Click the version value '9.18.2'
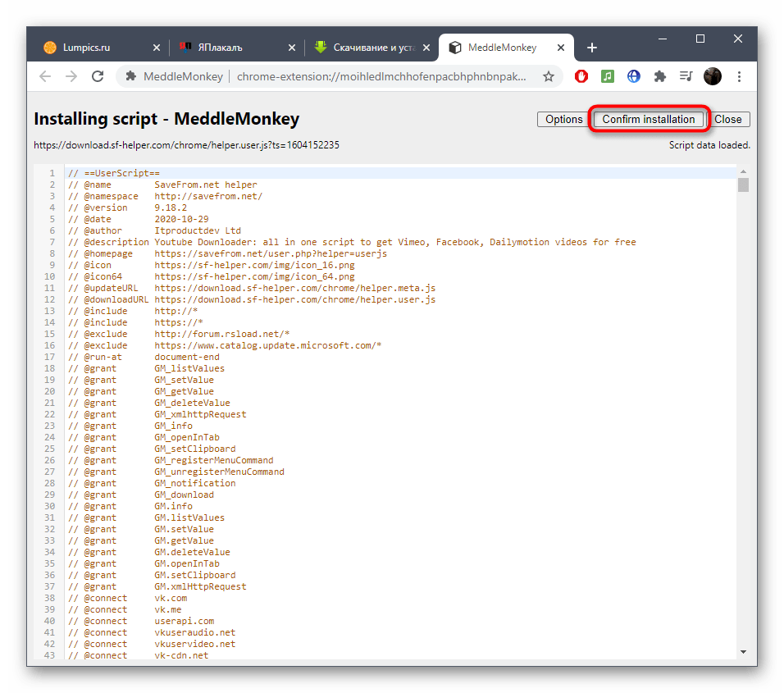 (171, 207)
